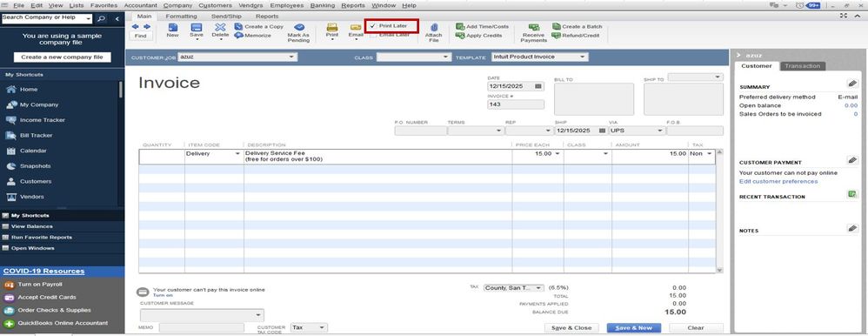Click Save & Close button
The image size is (868, 336).
571,327
